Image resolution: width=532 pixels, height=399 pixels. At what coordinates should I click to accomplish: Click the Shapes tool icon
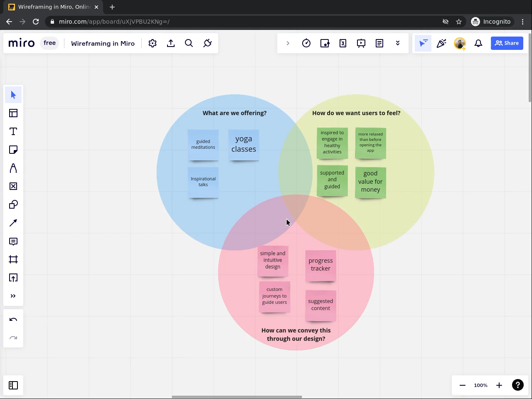coord(13,204)
